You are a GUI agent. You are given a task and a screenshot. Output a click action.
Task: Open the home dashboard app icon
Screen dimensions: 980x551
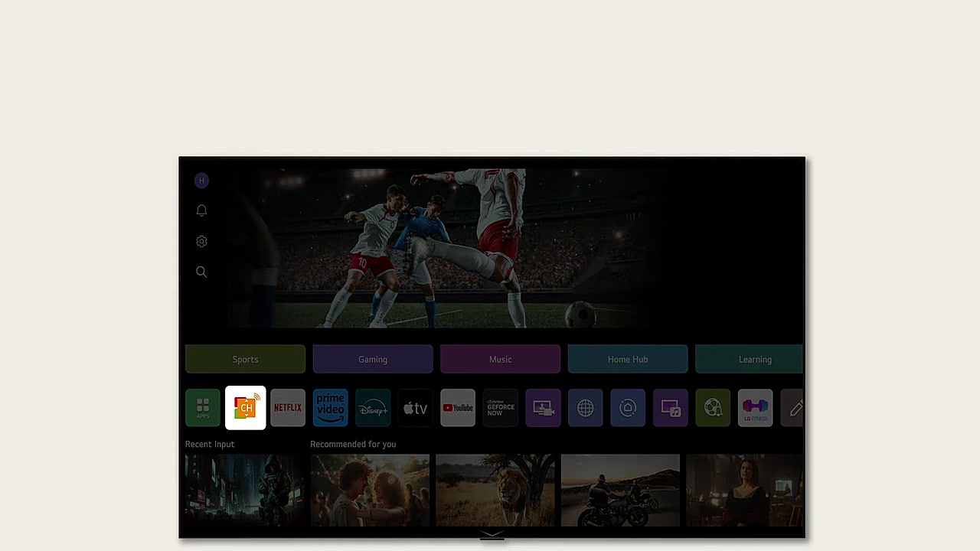[628, 408]
